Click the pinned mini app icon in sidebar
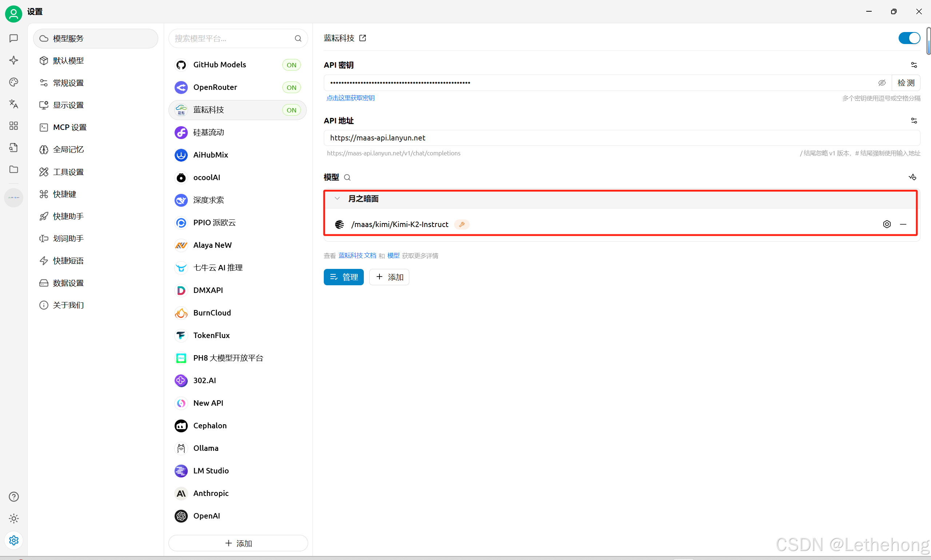Viewport: 931px width, 560px height. 13,198
